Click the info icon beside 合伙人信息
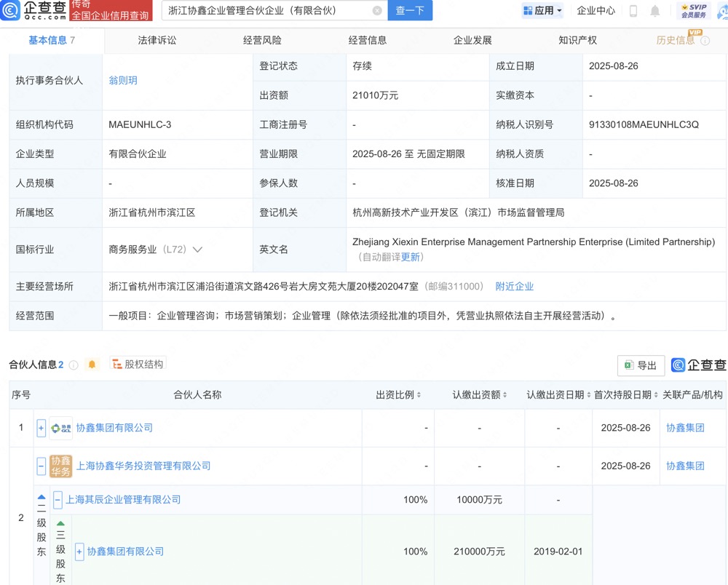The image size is (728, 585). [x=74, y=365]
